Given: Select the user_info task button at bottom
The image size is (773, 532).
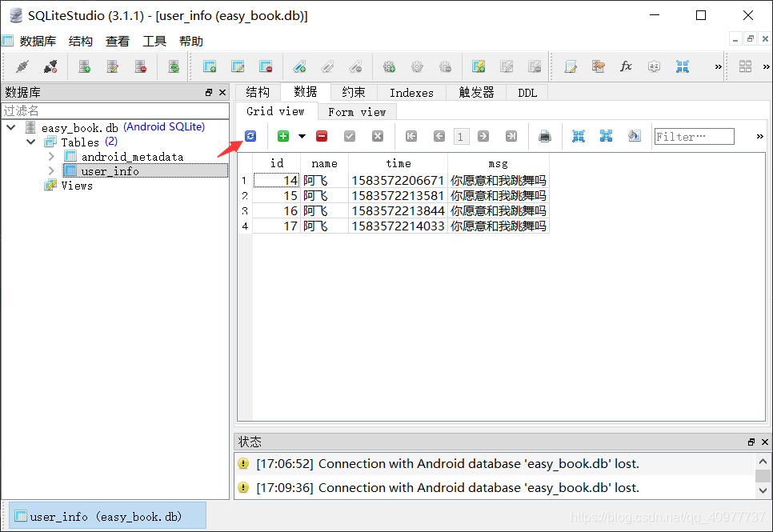Looking at the screenshot, I should (102, 516).
